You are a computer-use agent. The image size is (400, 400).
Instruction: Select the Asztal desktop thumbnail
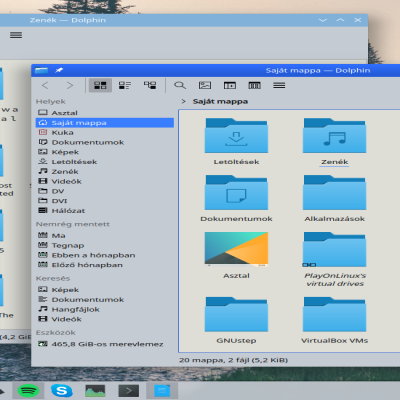click(236, 249)
